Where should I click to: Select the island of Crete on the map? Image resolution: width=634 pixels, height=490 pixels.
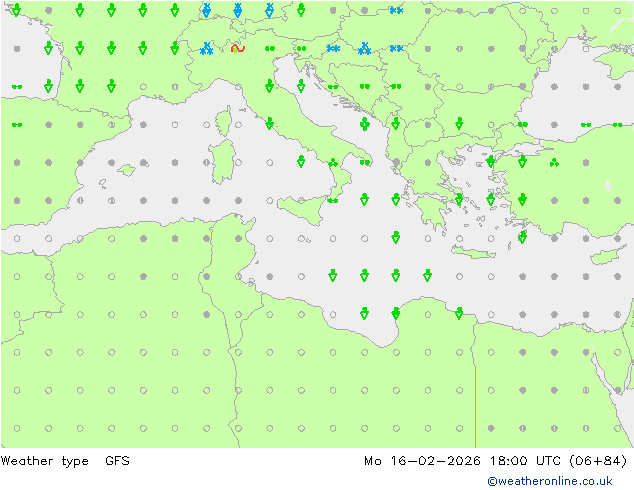coord(473,252)
